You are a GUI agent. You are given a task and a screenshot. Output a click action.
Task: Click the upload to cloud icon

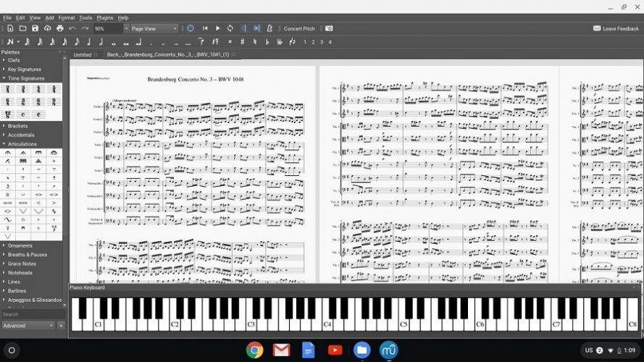click(48, 28)
